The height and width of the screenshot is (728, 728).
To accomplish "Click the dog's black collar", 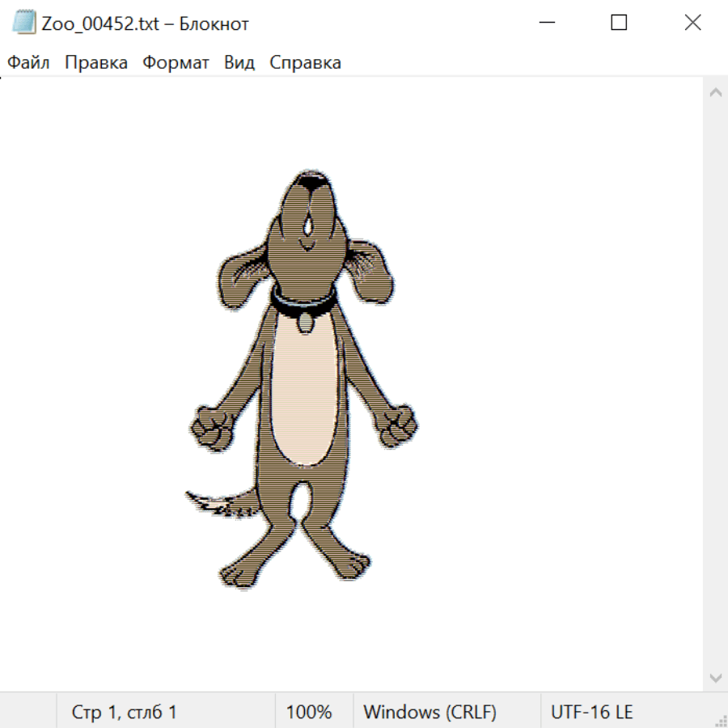I will coord(303,302).
